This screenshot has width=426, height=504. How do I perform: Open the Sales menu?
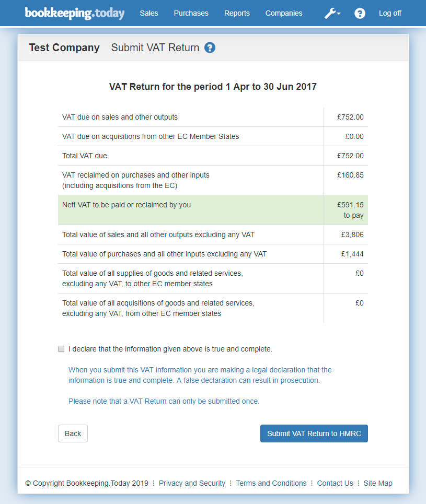(x=149, y=13)
